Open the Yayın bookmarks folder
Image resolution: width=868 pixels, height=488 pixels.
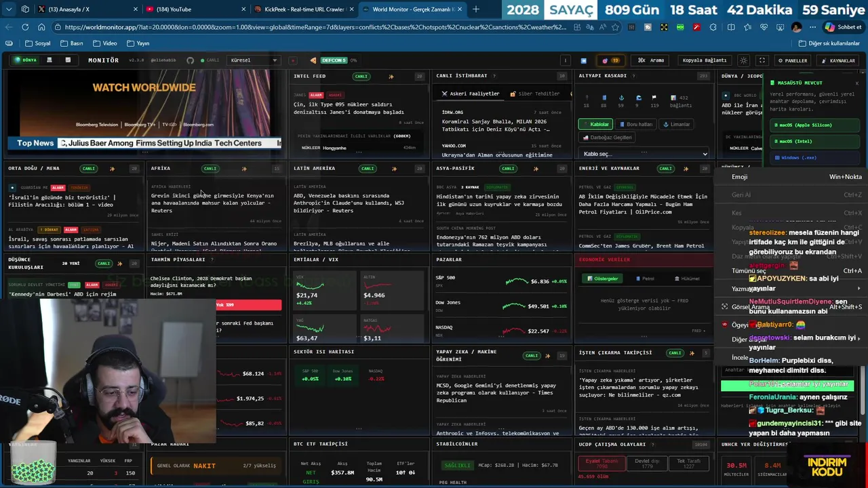[138, 43]
